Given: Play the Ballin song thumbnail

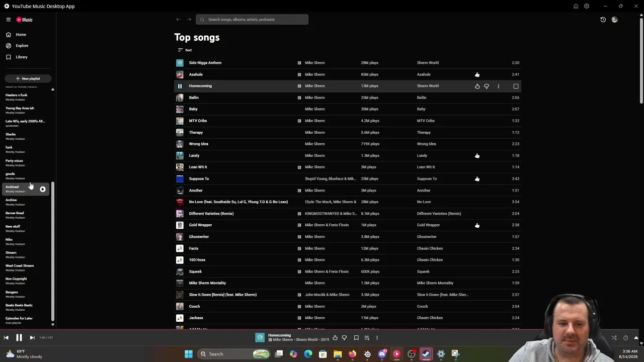Looking at the screenshot, I should (x=180, y=98).
